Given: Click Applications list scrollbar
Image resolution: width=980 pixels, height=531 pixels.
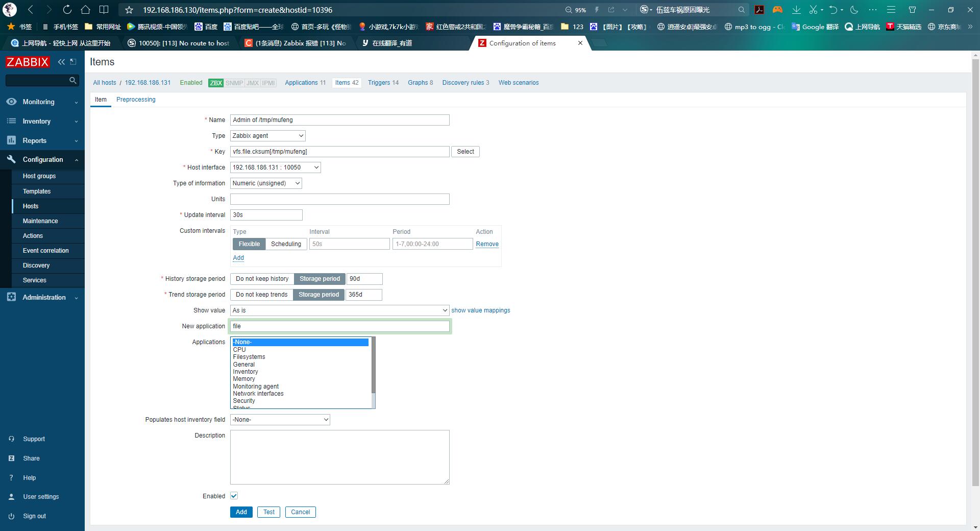Looking at the screenshot, I should (x=373, y=373).
